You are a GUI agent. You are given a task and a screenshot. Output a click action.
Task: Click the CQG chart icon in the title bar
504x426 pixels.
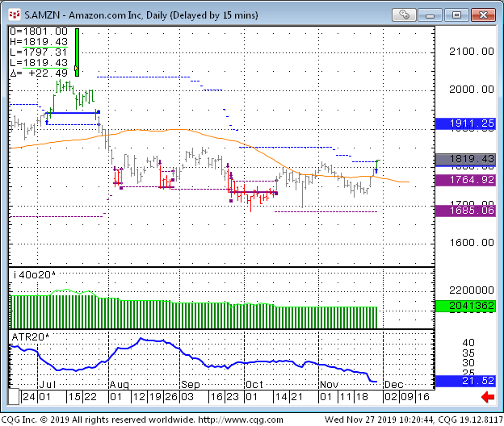point(15,15)
